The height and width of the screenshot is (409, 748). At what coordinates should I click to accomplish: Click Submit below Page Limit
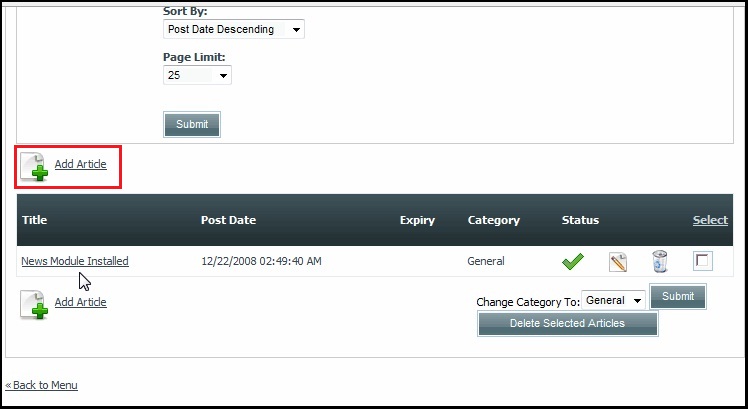point(192,125)
